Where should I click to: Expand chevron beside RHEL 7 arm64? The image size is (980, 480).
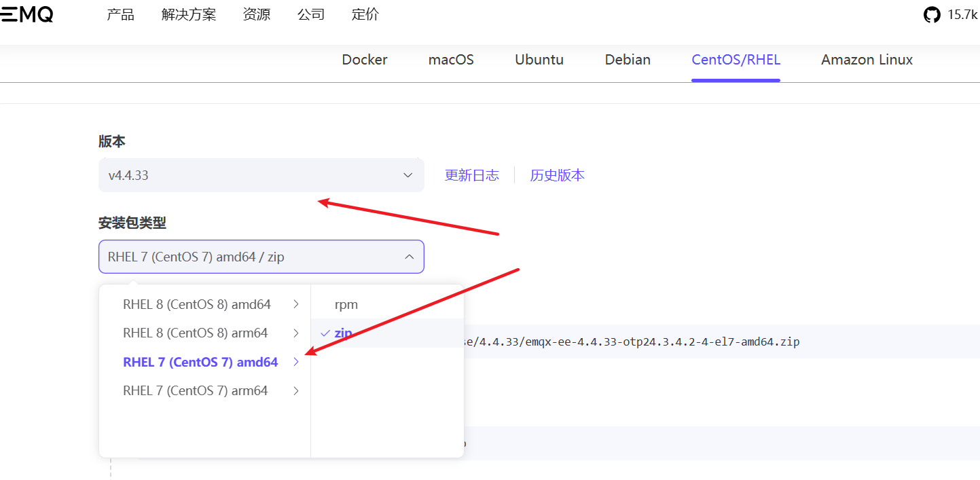click(296, 390)
